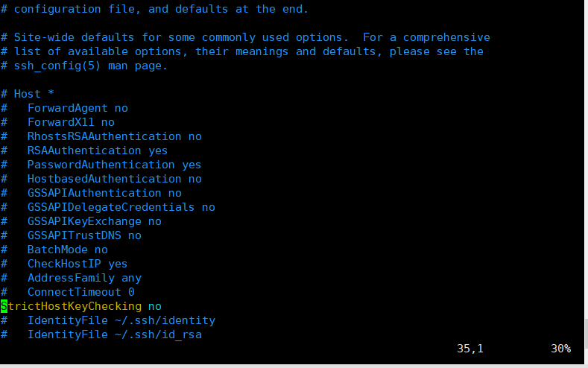Click the green cursor on StrictHostKeyChecking
The image size is (588, 368).
click(4, 306)
